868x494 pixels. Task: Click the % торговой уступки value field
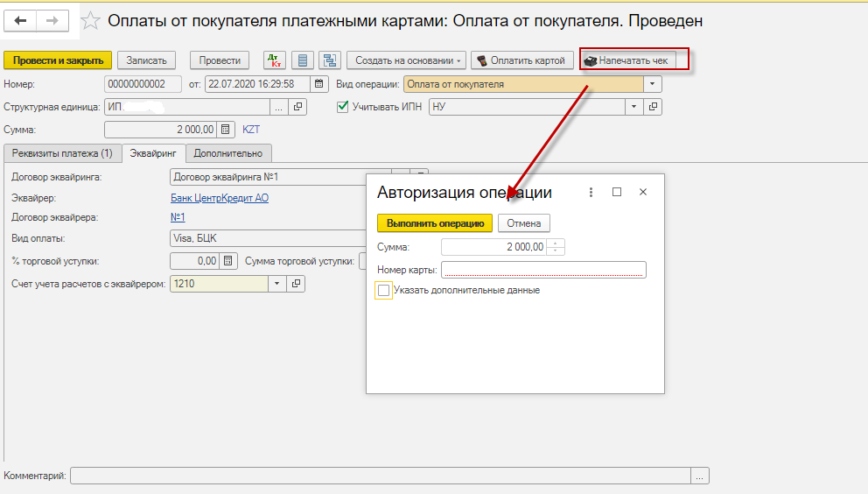195,261
